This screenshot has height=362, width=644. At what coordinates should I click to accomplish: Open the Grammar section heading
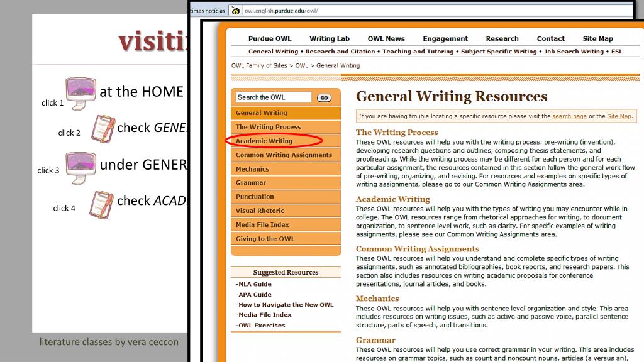pos(375,340)
